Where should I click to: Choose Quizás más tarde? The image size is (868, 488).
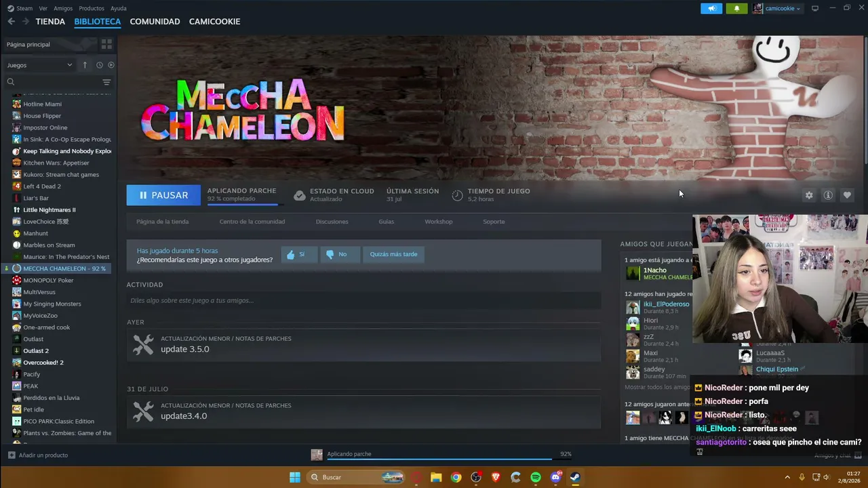click(x=393, y=254)
